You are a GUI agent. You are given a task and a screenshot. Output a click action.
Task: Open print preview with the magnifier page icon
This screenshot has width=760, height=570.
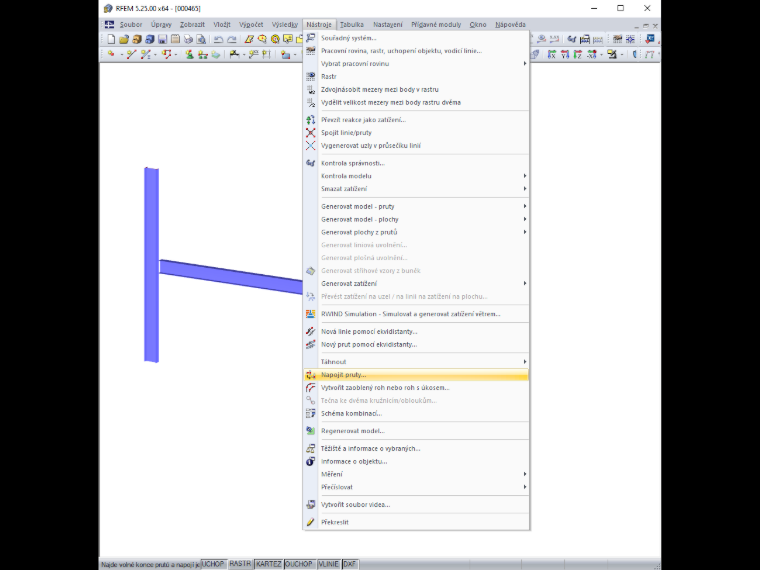coord(201,39)
